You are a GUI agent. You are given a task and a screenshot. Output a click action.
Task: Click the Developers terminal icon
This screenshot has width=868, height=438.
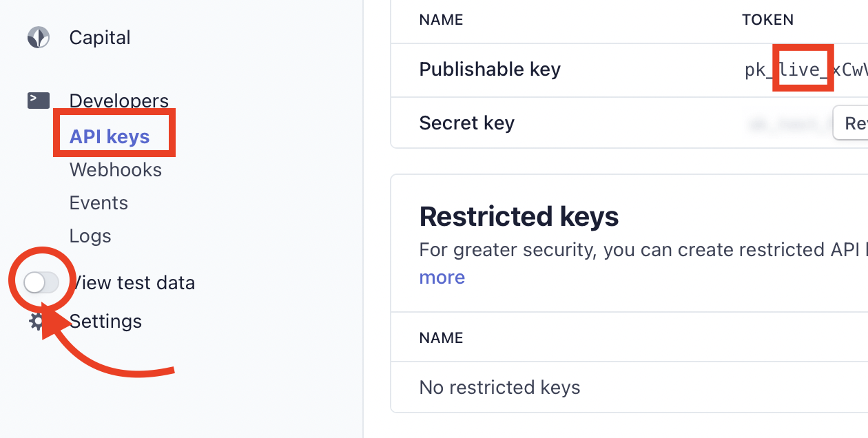[x=39, y=101]
